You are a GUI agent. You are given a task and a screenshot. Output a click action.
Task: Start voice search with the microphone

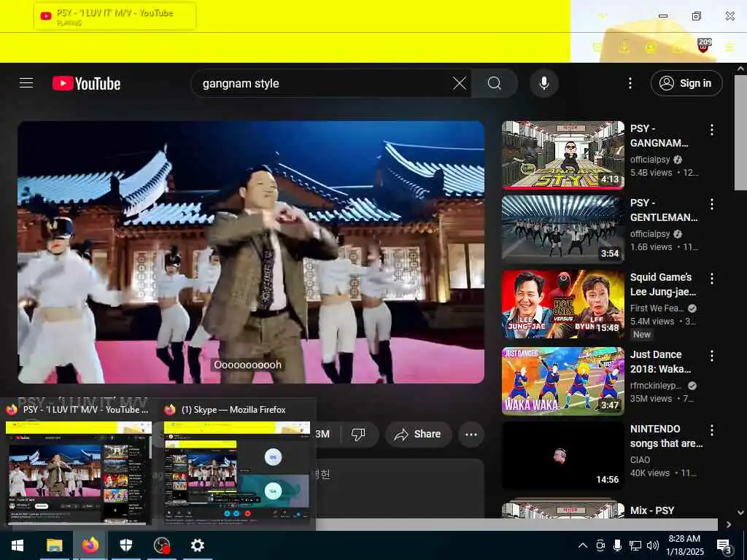coord(543,83)
